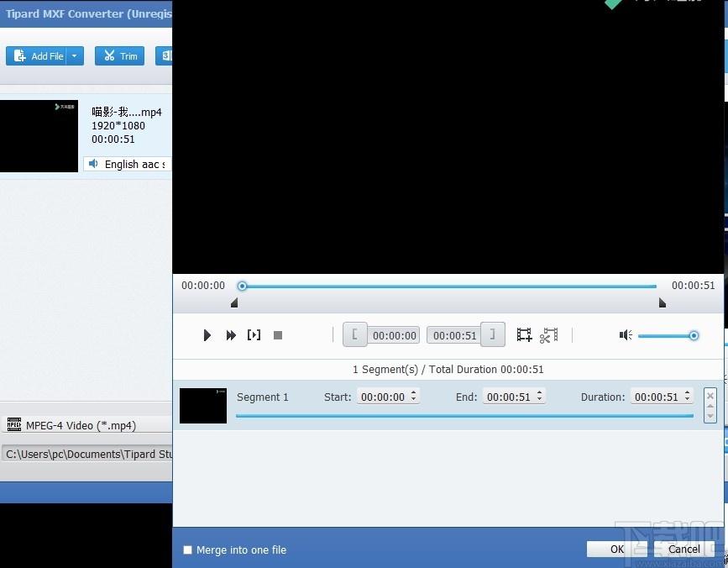Click the playback position slider handle
Screen dimensions: 728x568
pos(242,286)
